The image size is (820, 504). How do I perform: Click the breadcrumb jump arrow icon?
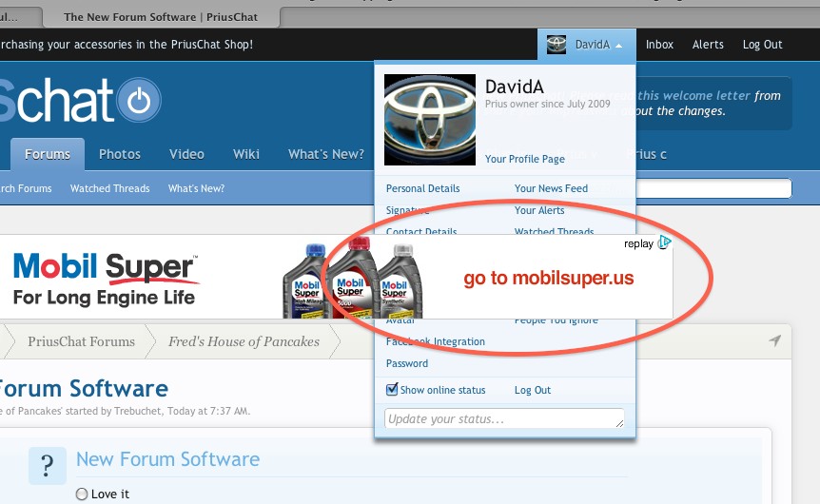774,340
